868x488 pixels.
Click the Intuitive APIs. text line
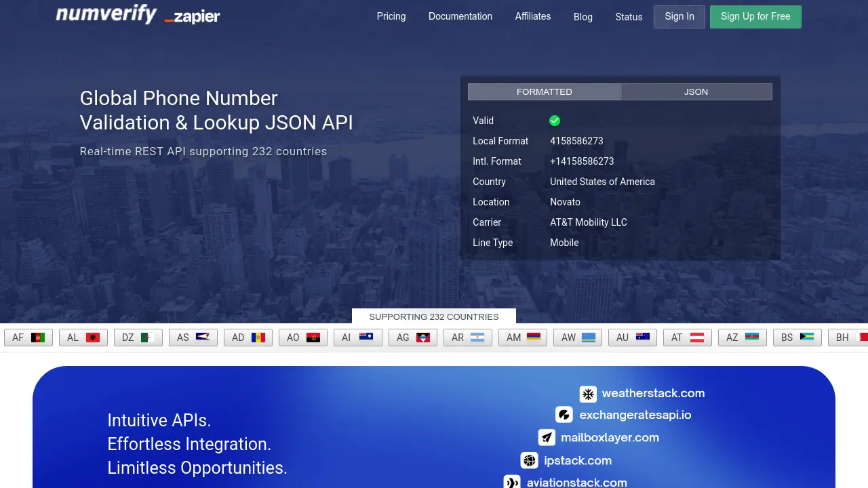pyautogui.click(x=159, y=420)
